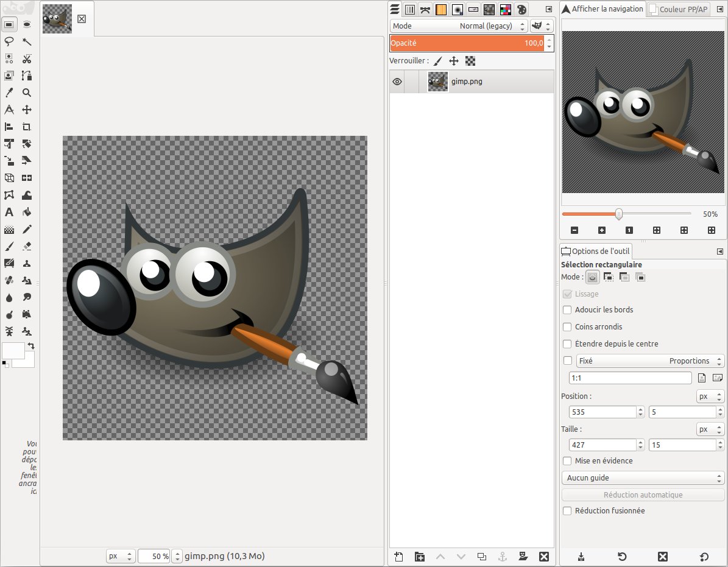
Task: Open the zoom 50 % dropdown arrow
Action: click(177, 556)
